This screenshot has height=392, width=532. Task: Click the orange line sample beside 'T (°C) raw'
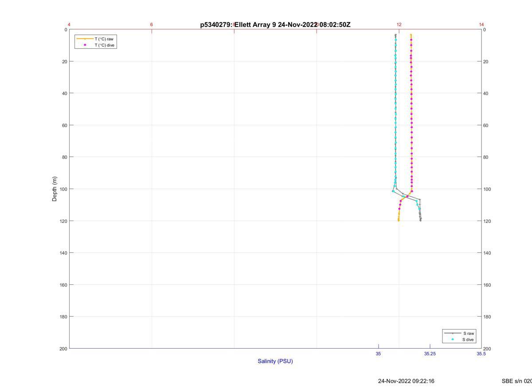pos(85,39)
